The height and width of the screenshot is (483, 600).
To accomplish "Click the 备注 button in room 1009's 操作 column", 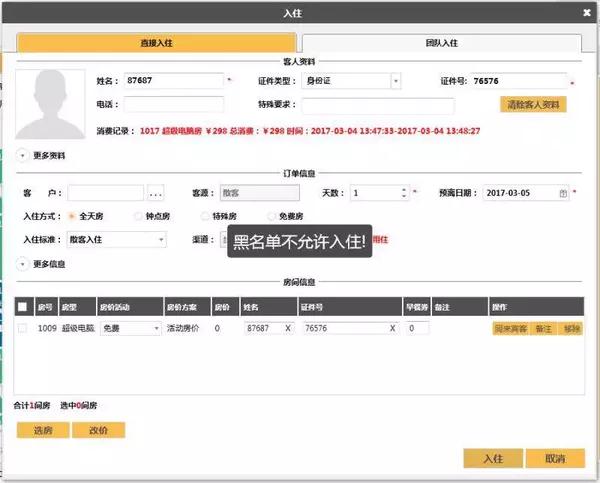I will coord(543,329).
